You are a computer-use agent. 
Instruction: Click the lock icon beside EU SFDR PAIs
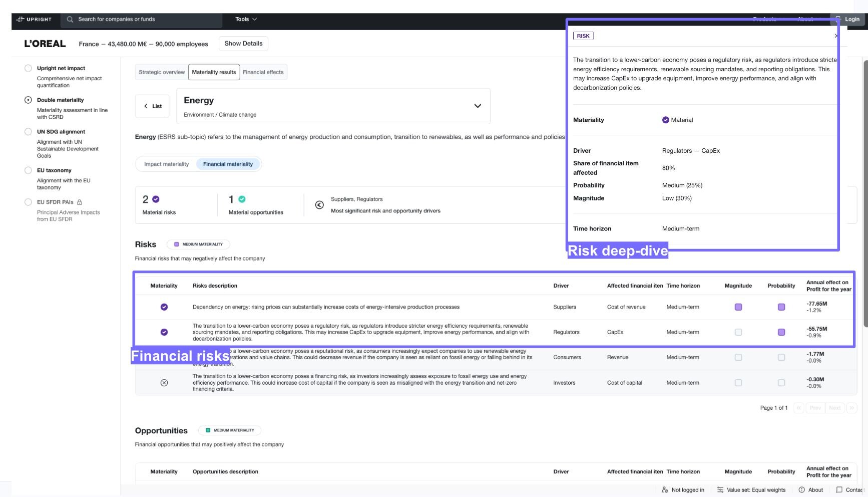point(80,202)
